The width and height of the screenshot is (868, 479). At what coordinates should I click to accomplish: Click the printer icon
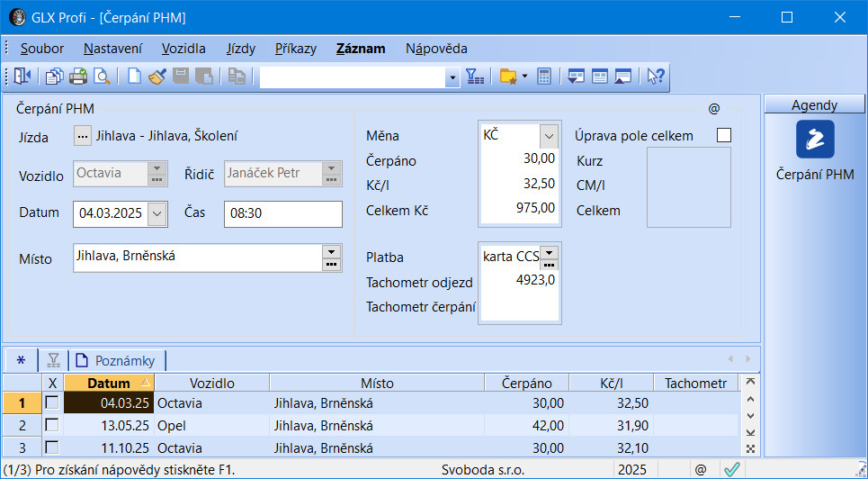click(x=78, y=77)
